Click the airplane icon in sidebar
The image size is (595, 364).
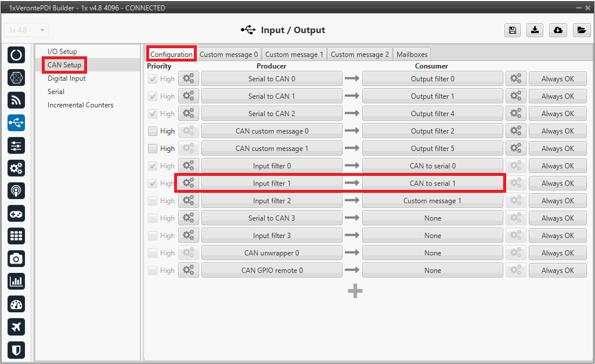16,327
